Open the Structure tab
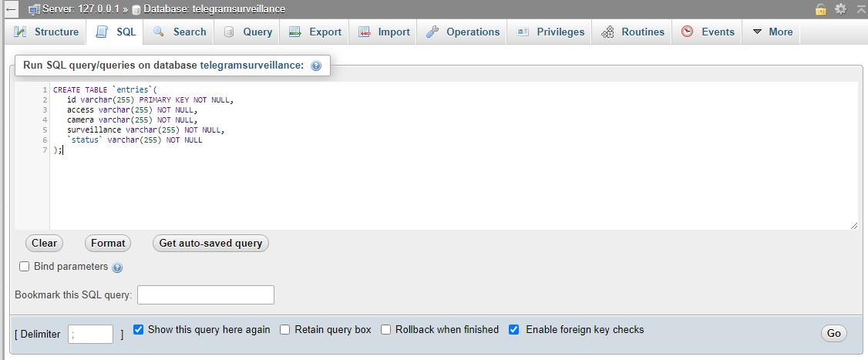Image resolution: width=868 pixels, height=360 pixels. point(46,32)
